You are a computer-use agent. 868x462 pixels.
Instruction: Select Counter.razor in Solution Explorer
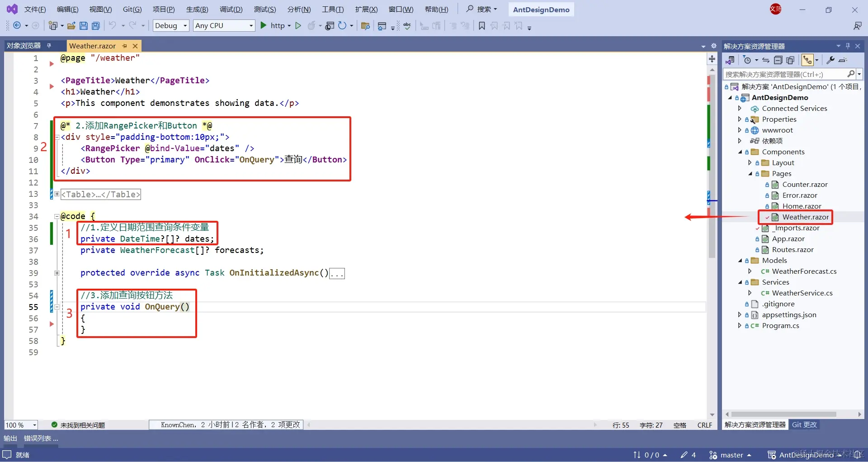[805, 185]
